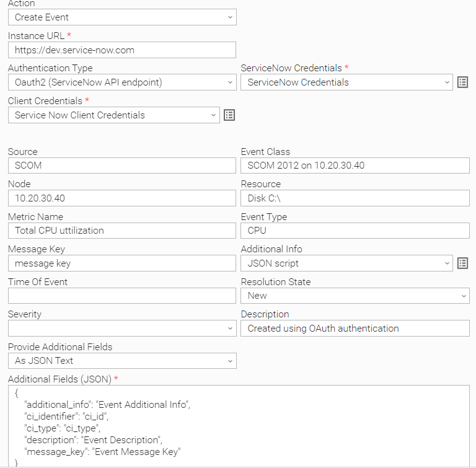The width and height of the screenshot is (476, 468).
Task: Click the "additional_info" line in JSON text
Action: (x=107, y=405)
